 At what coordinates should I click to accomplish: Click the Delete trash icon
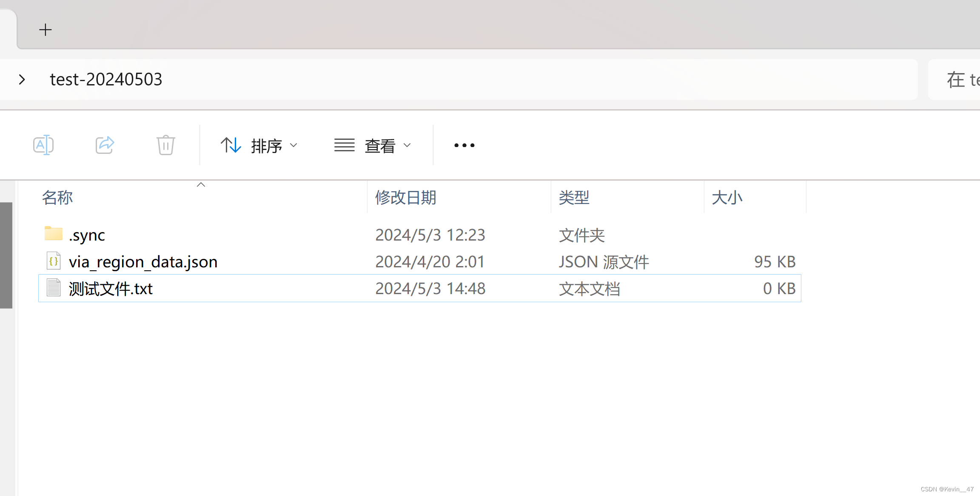coord(165,145)
